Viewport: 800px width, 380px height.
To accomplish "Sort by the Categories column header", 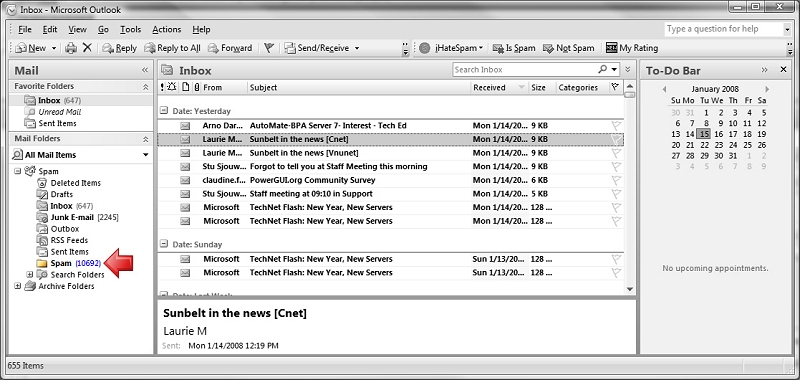I will (x=582, y=88).
